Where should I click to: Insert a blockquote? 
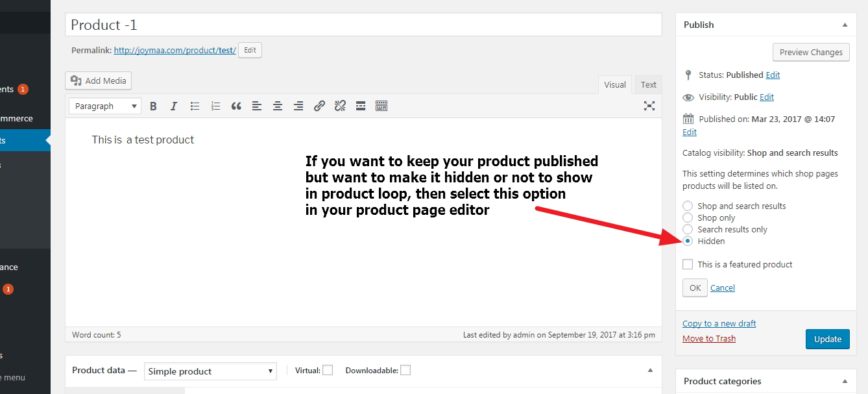(236, 106)
